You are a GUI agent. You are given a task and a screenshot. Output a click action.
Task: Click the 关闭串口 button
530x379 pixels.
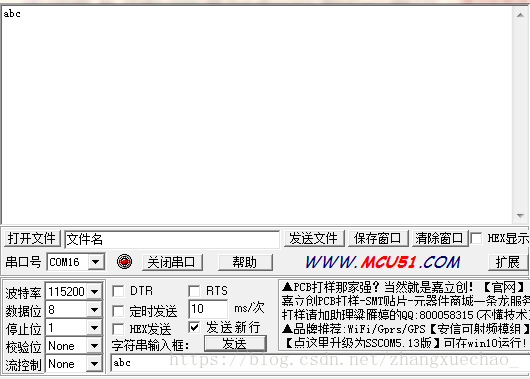tap(172, 262)
